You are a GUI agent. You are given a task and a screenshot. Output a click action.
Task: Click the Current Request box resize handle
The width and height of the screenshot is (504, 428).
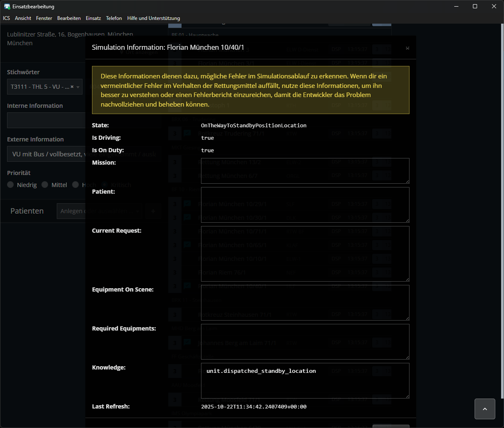407,279
